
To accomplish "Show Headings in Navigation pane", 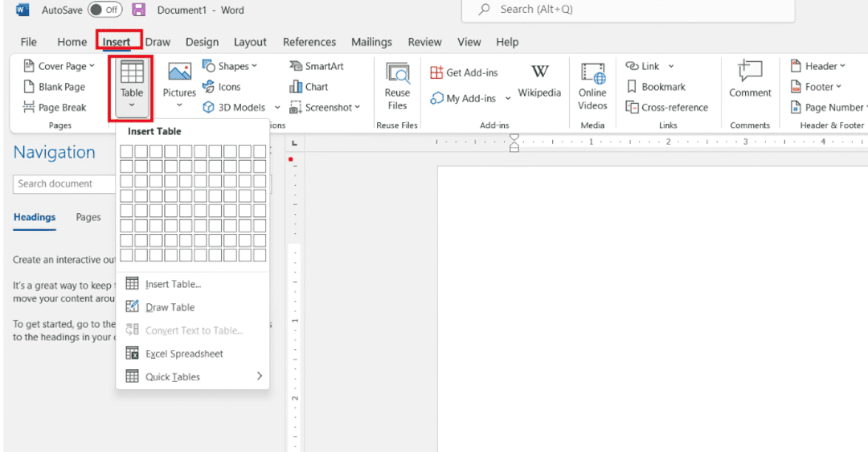I will click(x=35, y=217).
